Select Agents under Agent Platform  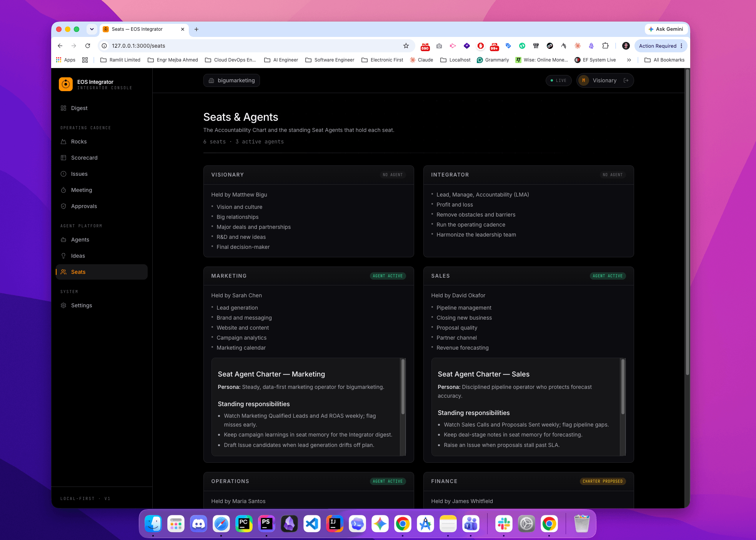[102, 240]
